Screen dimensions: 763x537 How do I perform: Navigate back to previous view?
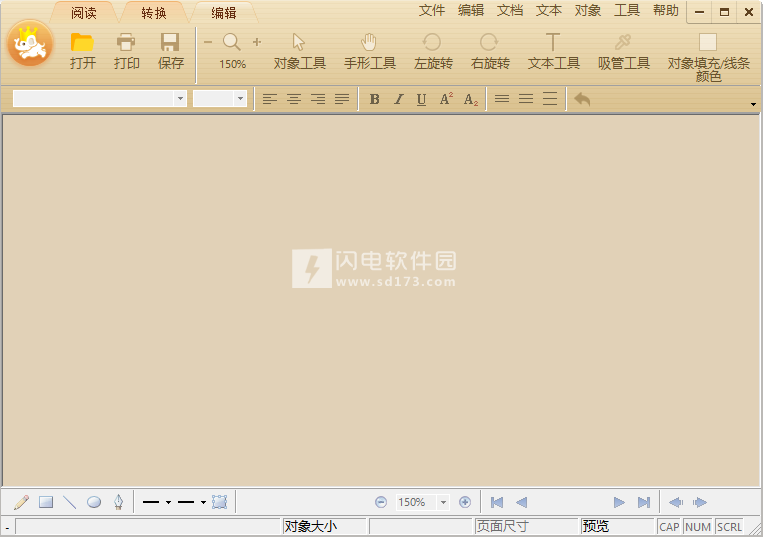pos(676,502)
